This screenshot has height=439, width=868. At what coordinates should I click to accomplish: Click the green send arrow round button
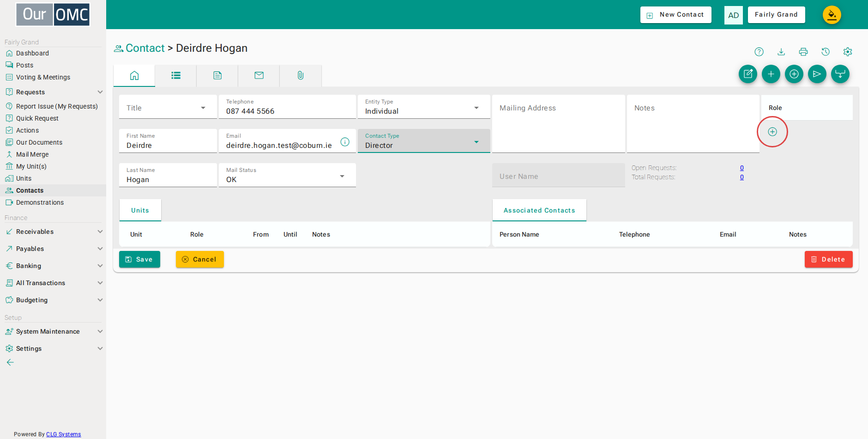pos(817,74)
